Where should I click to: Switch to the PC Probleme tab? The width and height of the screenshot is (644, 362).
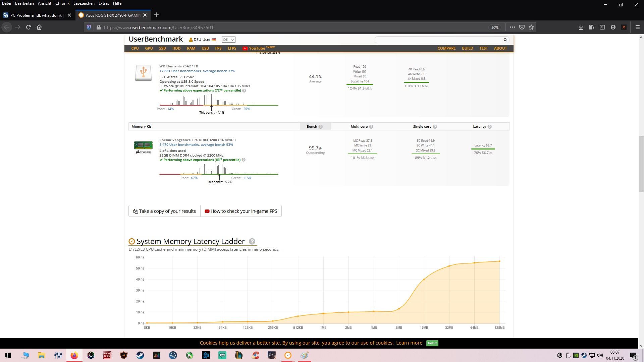coord(36,15)
